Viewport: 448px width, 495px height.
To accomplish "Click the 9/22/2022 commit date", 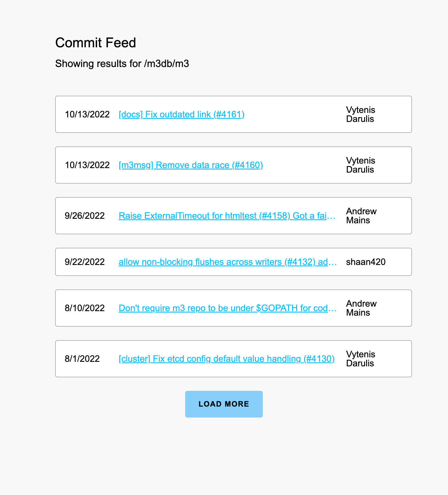I will pos(85,262).
